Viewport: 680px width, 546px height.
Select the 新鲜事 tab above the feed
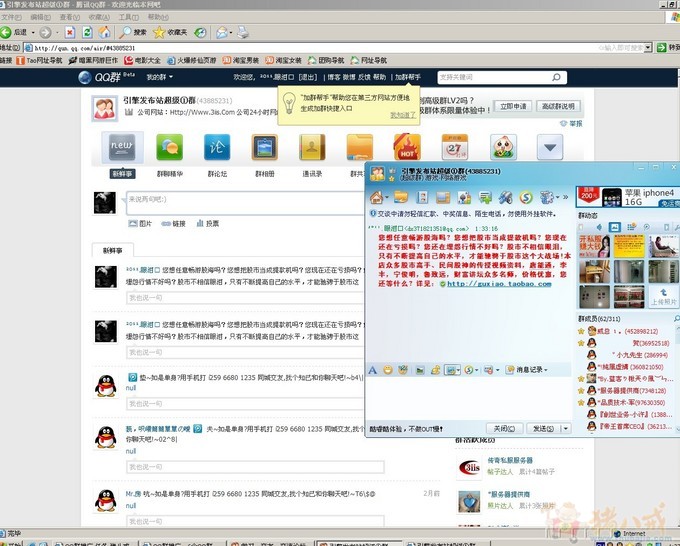(113, 250)
